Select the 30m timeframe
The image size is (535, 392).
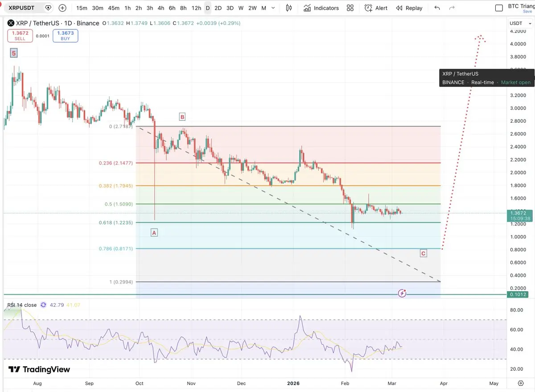98,8
